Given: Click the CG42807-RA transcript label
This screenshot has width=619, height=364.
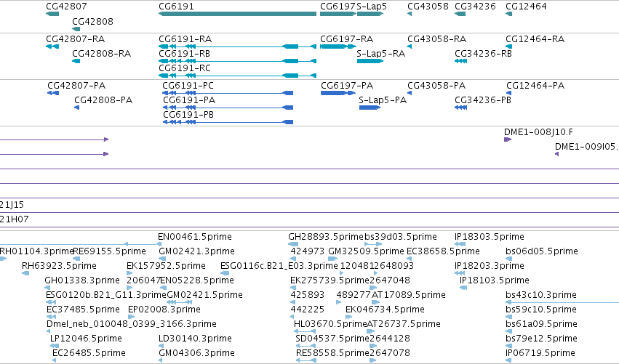Looking at the screenshot, I should point(76,39).
